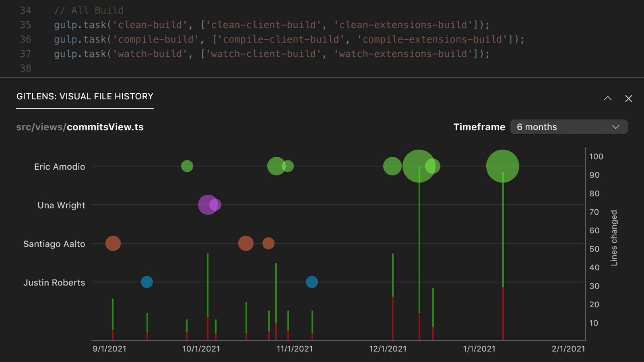The height and width of the screenshot is (362, 644).
Task: Click Justin Roberts' blue bubble in mid-September
Action: click(147, 282)
